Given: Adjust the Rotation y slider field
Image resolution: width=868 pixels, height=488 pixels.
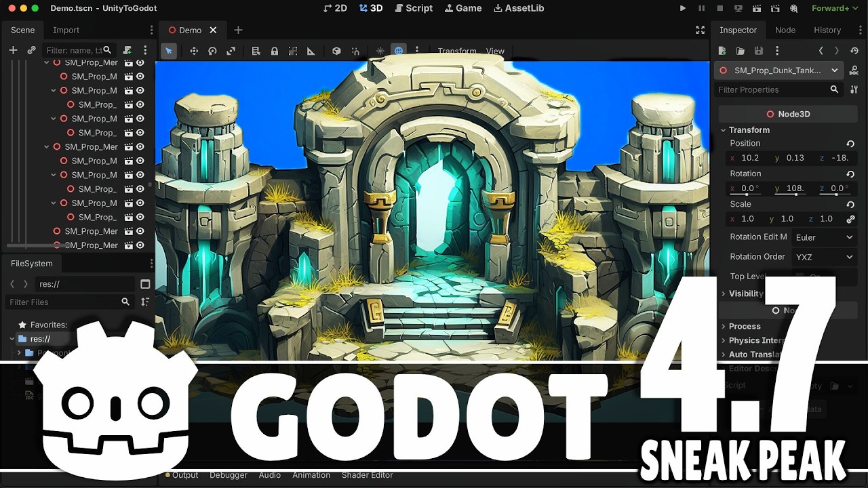Looking at the screenshot, I should [790, 188].
